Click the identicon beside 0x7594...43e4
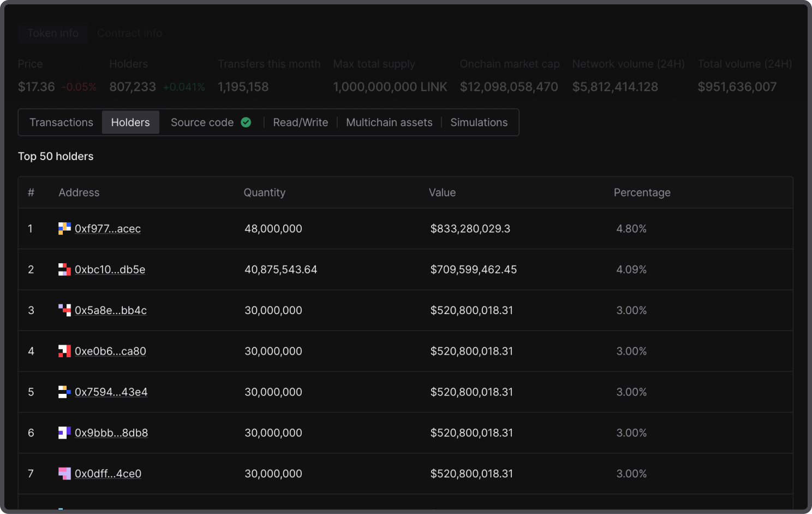The width and height of the screenshot is (812, 514). [x=64, y=392]
